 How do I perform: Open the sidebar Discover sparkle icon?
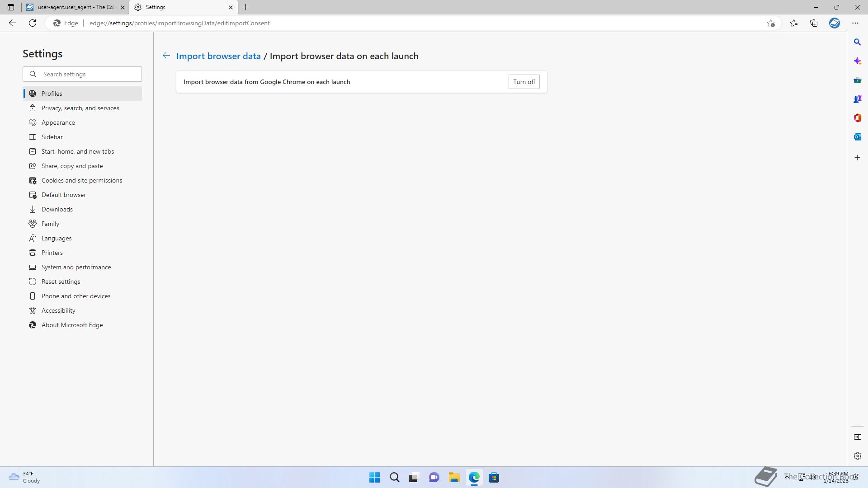pos(858,61)
